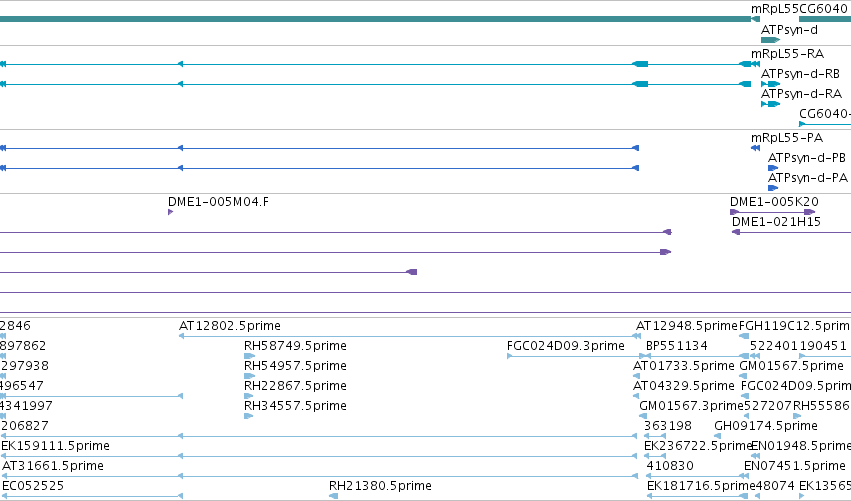Click the ATPsyn-d gene label
The height and width of the screenshot is (501, 851).
[x=789, y=30]
